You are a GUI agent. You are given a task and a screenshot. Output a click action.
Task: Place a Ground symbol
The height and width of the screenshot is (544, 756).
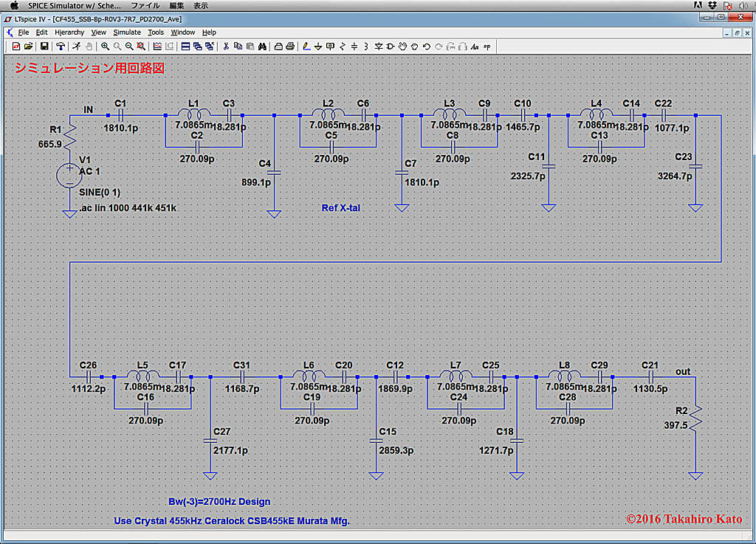click(x=318, y=47)
